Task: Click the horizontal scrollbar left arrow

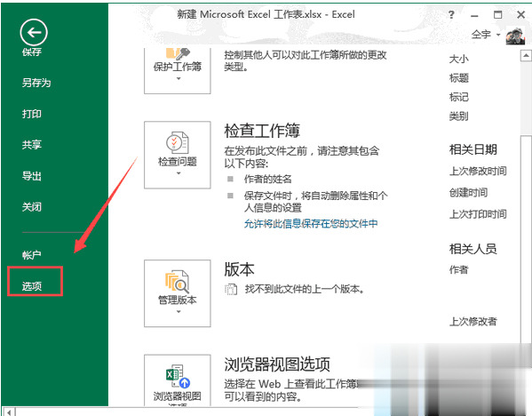Action: pos(9,412)
